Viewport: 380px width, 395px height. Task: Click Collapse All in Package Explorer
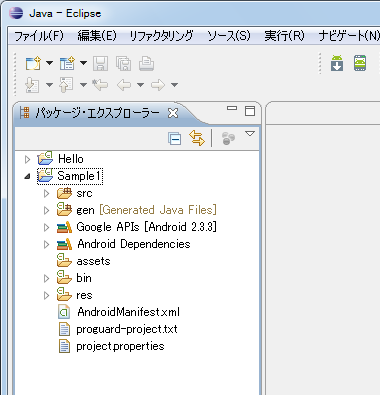click(x=175, y=138)
